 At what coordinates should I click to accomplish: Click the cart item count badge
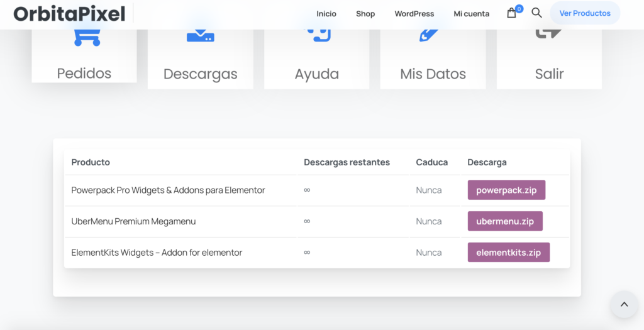click(519, 9)
